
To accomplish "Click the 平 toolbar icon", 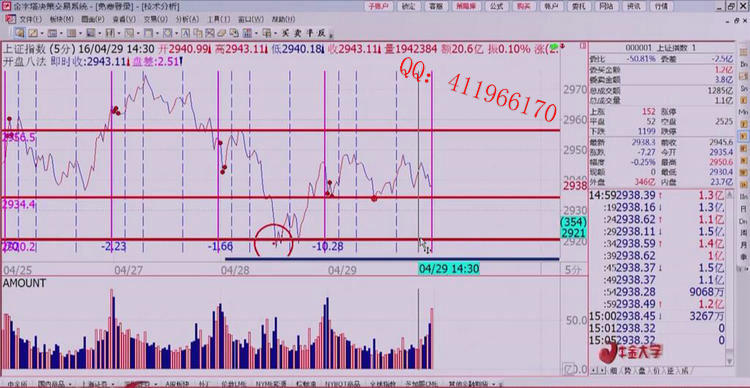I will (309, 33).
